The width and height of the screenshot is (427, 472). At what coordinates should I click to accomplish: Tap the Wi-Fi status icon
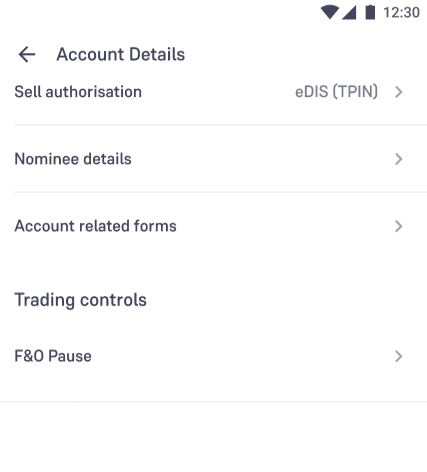pyautogui.click(x=330, y=13)
